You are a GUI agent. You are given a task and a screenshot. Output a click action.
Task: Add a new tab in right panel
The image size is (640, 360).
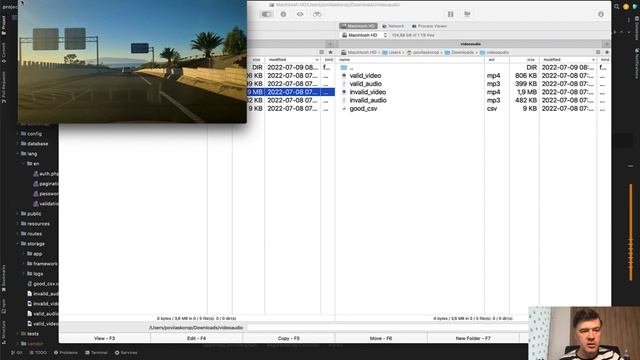point(607,44)
